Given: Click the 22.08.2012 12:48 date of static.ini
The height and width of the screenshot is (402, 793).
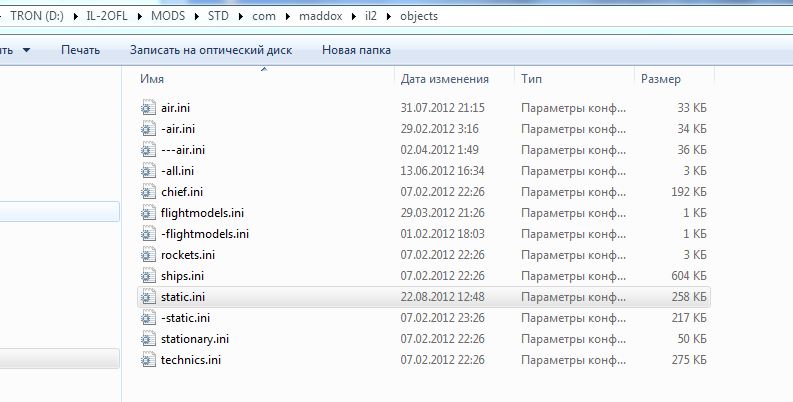Looking at the screenshot, I should point(443,297).
